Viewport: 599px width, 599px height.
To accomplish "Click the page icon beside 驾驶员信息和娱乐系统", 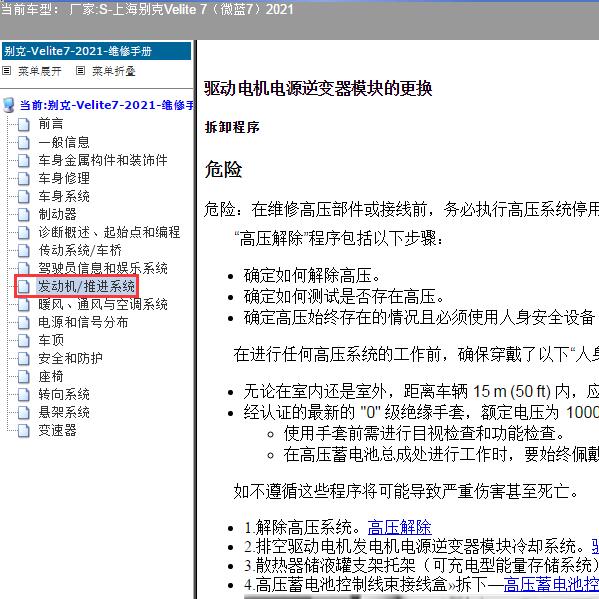I will tap(24, 268).
